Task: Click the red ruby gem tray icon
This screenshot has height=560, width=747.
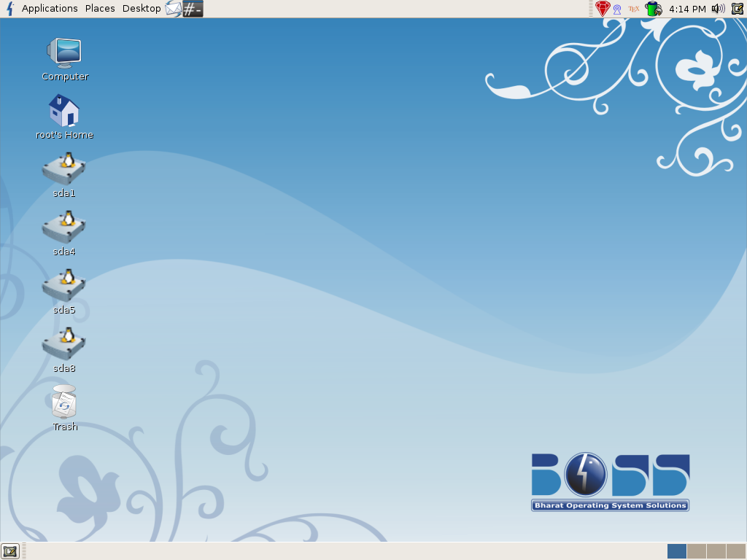Action: click(x=602, y=9)
